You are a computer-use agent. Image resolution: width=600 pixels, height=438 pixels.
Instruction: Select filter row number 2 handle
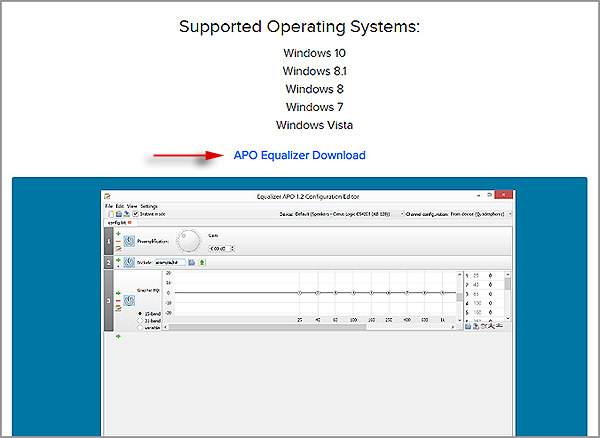click(108, 262)
